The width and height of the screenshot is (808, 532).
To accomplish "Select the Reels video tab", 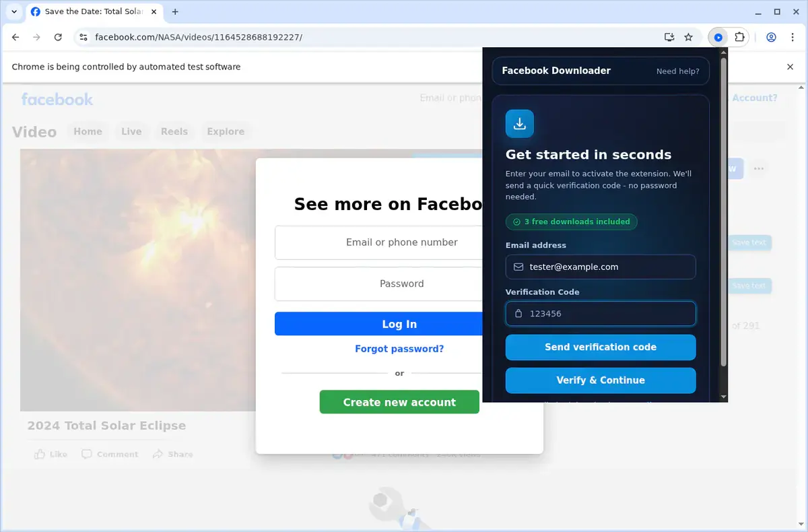I will tap(174, 131).
